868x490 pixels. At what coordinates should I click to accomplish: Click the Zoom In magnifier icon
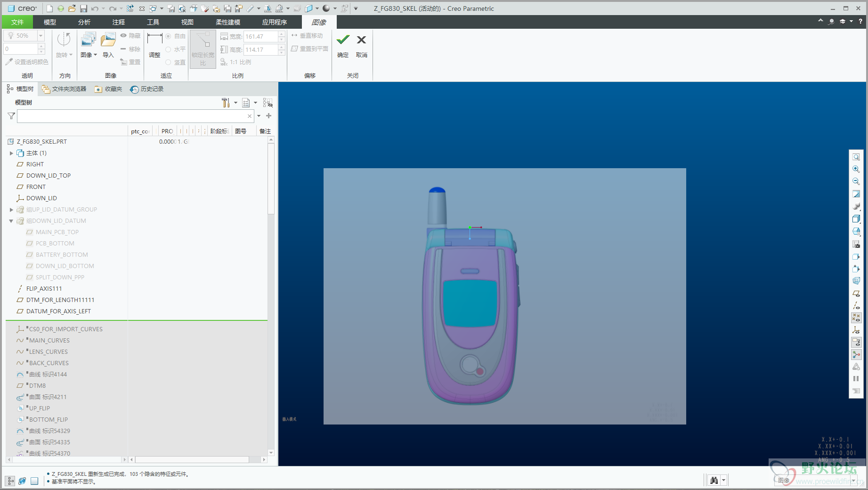856,169
